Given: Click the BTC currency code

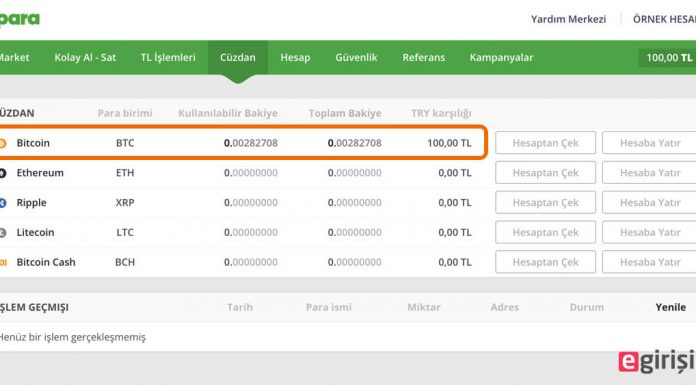Looking at the screenshot, I should 125,143.
